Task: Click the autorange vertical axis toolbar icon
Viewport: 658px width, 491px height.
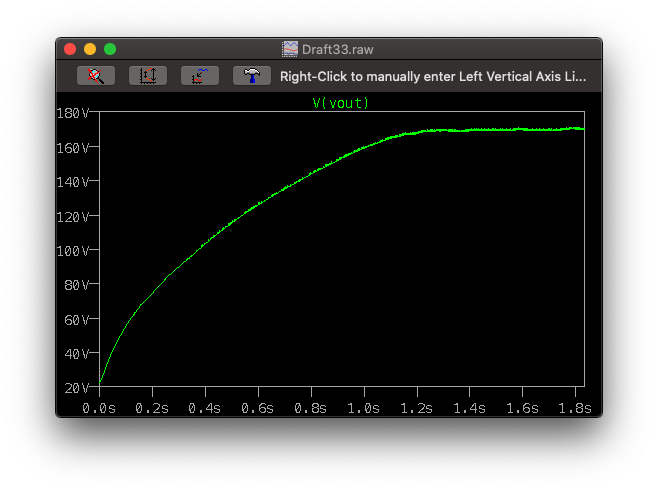Action: point(148,76)
